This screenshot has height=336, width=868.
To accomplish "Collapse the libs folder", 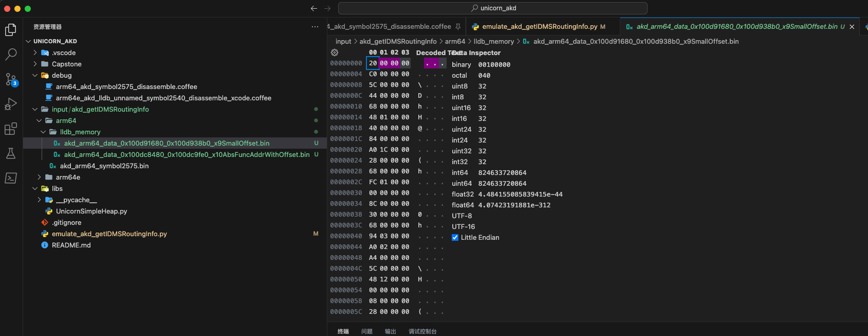I will tap(35, 188).
